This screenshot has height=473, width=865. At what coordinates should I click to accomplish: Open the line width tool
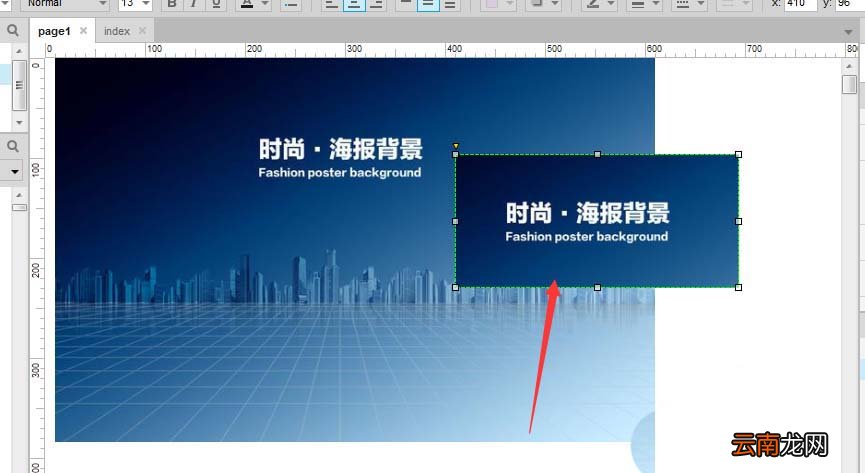pyautogui.click(x=638, y=4)
